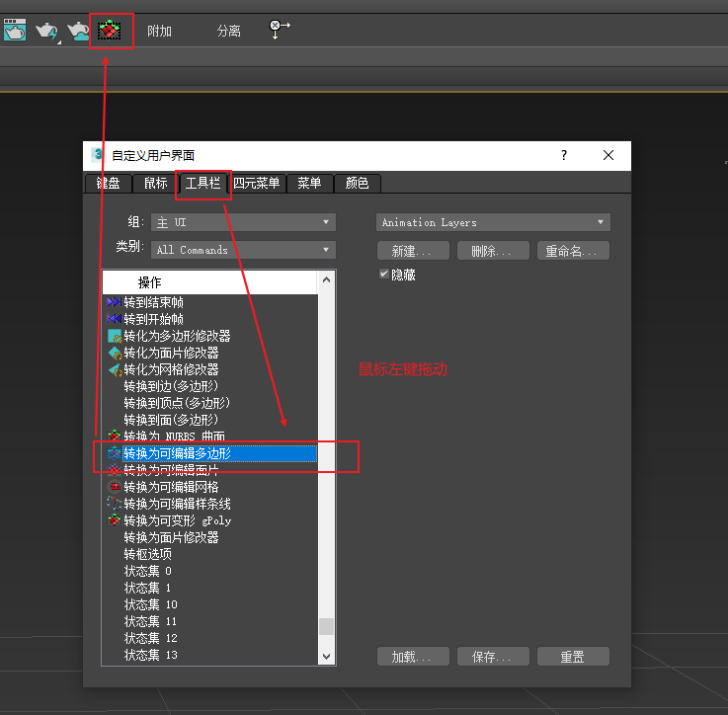The width and height of the screenshot is (728, 715).
Task: Switch to the 鼠标 tab
Action: pyautogui.click(x=155, y=183)
